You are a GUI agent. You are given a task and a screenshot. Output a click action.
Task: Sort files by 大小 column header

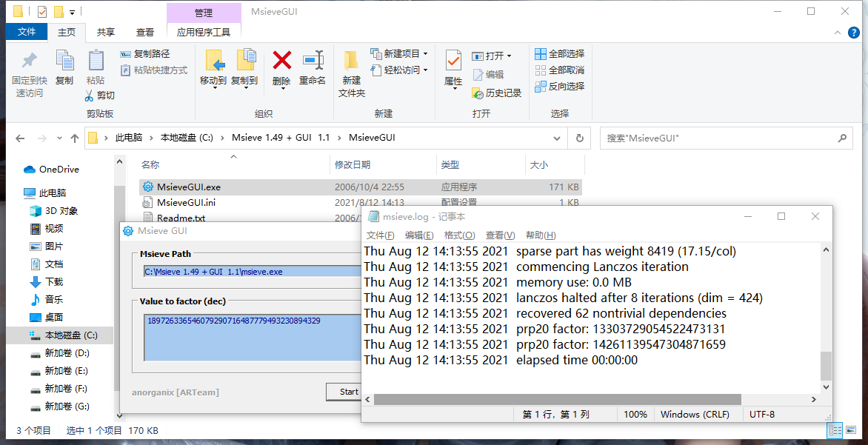[538, 165]
